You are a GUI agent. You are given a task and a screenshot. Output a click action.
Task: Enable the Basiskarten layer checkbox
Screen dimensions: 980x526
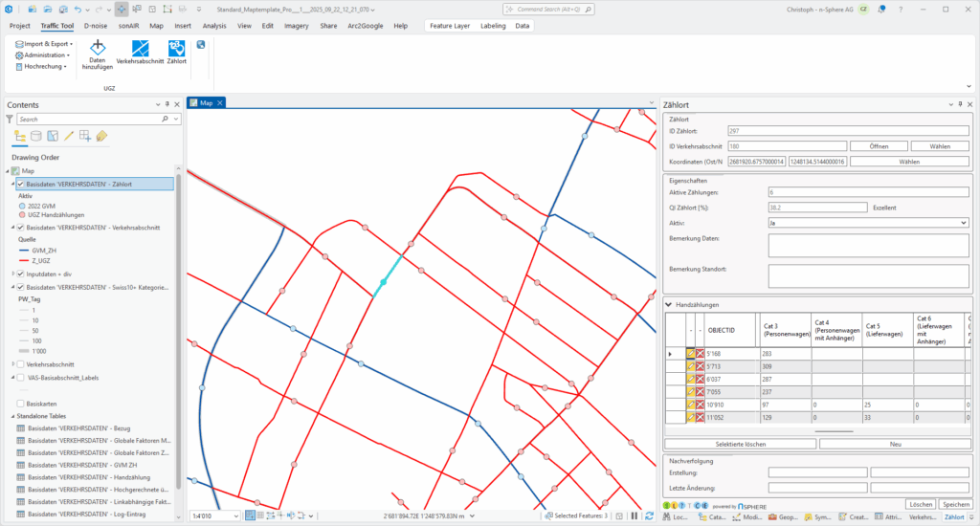point(20,404)
